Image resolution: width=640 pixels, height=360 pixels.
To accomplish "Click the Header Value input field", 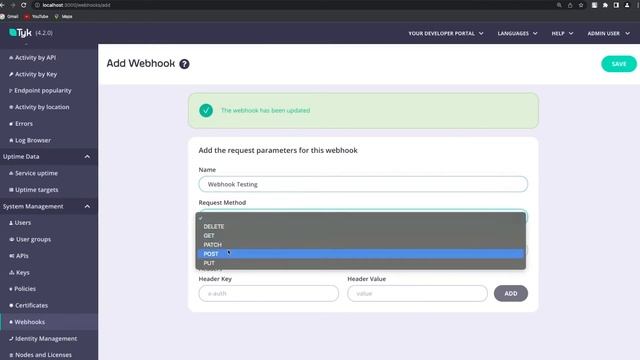I will (x=417, y=293).
